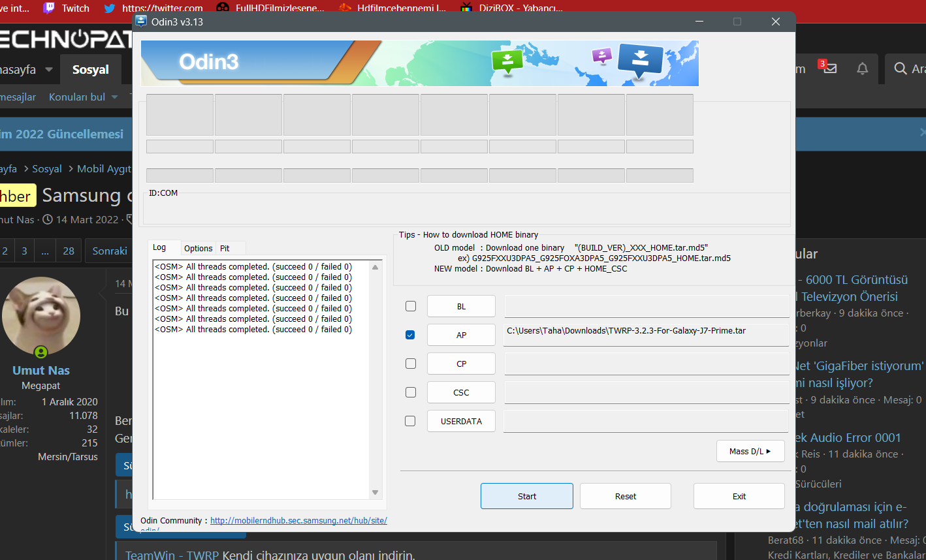
Task: Open the Umut Nas profile name link
Action: 41,370
